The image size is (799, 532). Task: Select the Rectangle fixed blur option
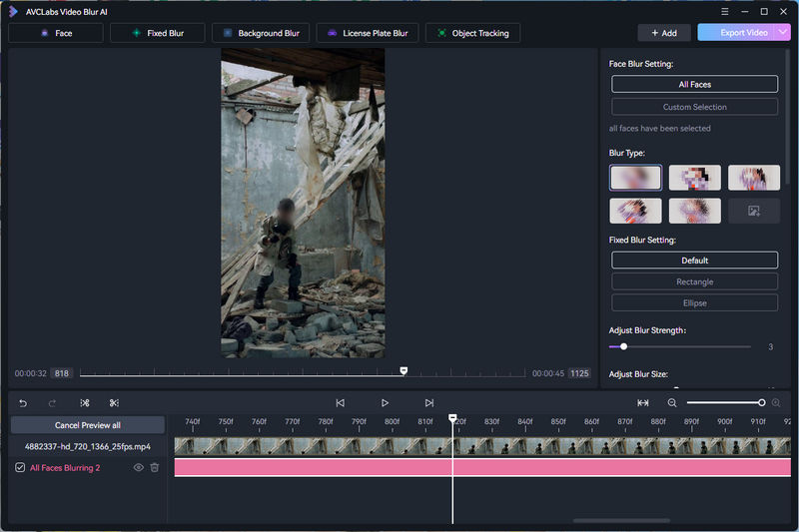coord(694,281)
